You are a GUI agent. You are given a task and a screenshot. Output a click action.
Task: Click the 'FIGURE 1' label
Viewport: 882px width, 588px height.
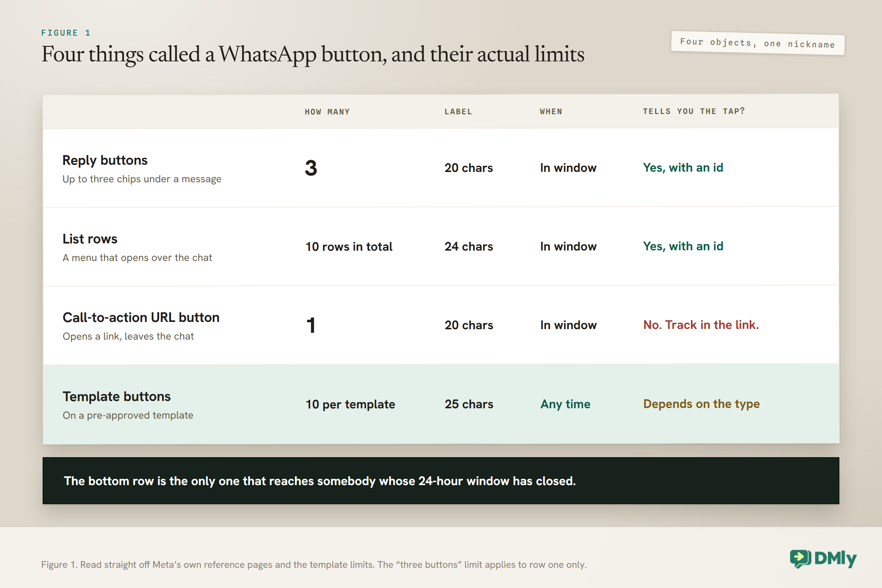[x=66, y=33]
